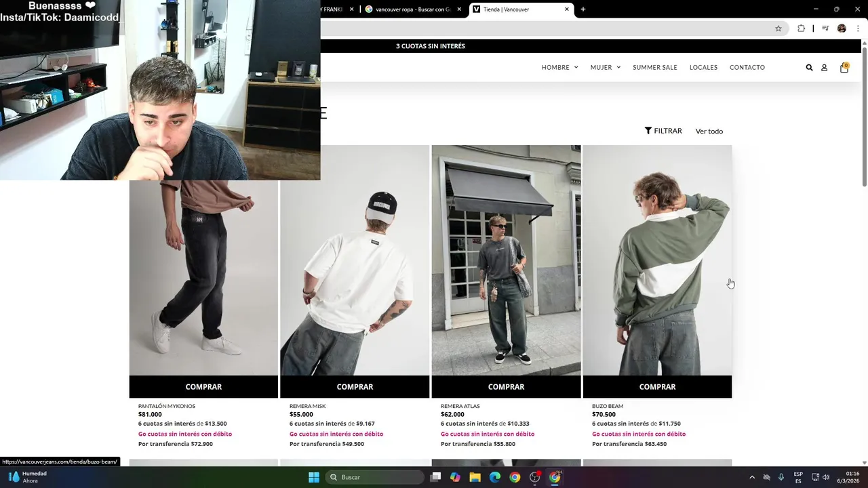Click the microphone tray icon
868x488 pixels.
781,477
